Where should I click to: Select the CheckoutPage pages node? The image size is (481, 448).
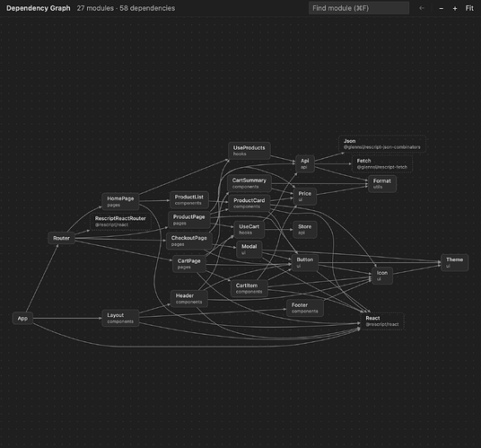pos(189,241)
